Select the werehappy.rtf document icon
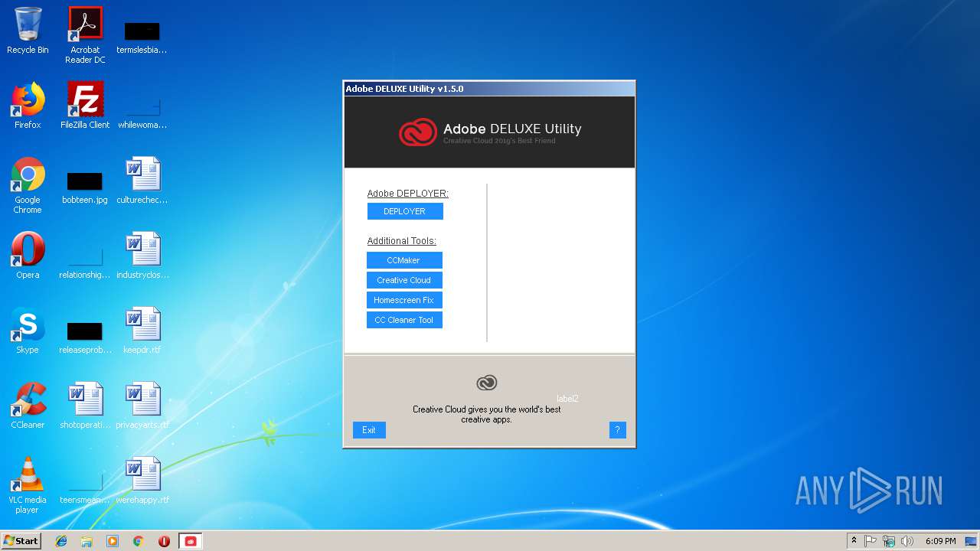Screen dimensions: 980x551 [x=142, y=481]
